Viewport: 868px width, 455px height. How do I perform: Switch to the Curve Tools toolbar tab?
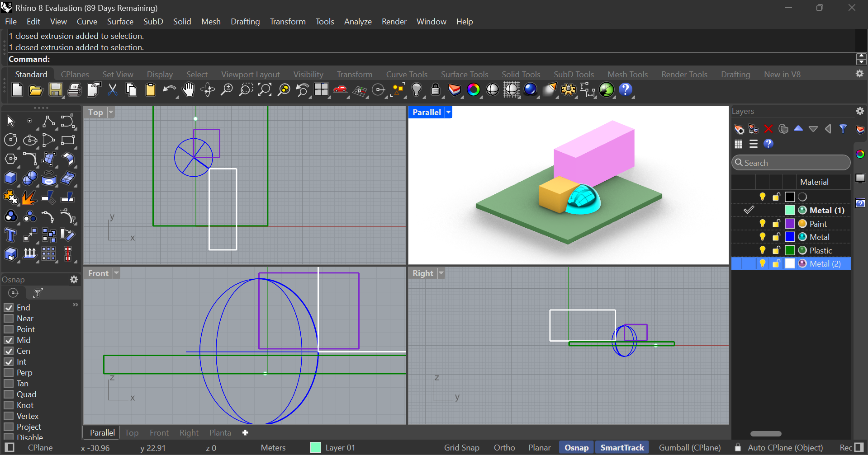[x=406, y=75]
